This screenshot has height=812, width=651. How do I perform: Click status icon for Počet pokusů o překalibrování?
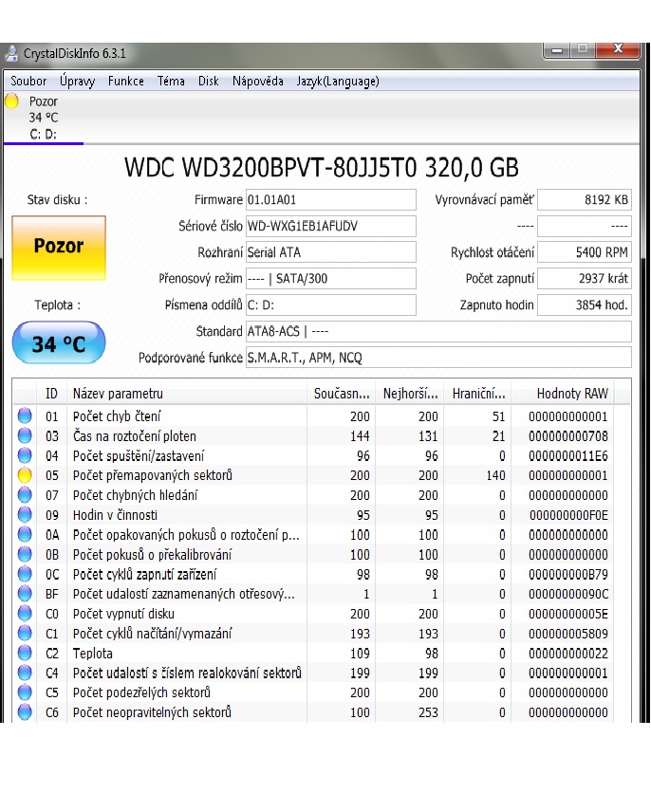[25, 554]
